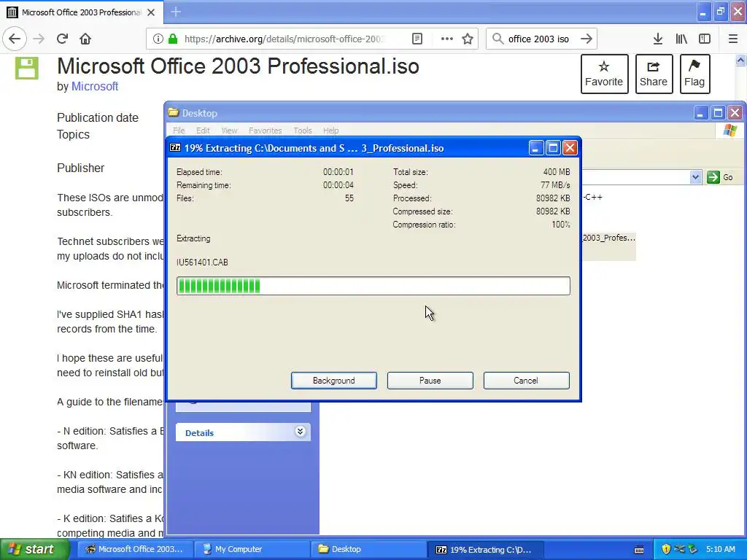Switch to 19% Extracting taskbar button
Viewport: 747px width, 560px height.
coord(485,550)
